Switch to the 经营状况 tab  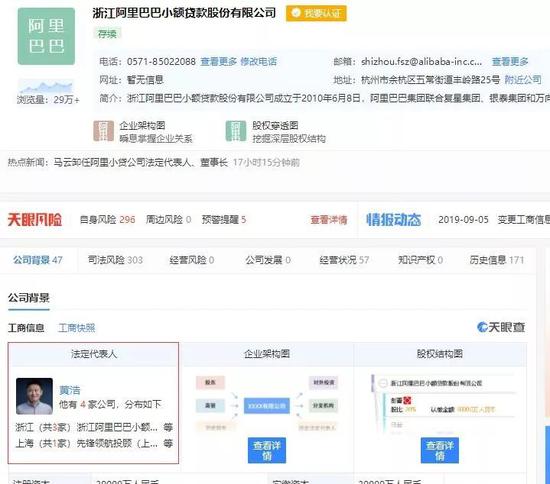(344, 260)
